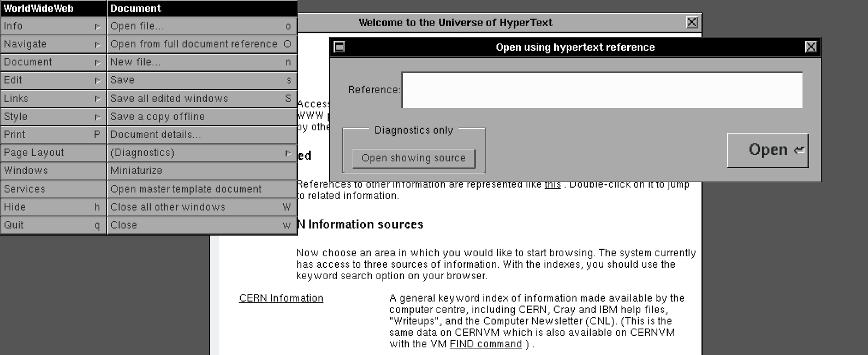Choose New file... menu item
868x355 pixels.
(202, 62)
